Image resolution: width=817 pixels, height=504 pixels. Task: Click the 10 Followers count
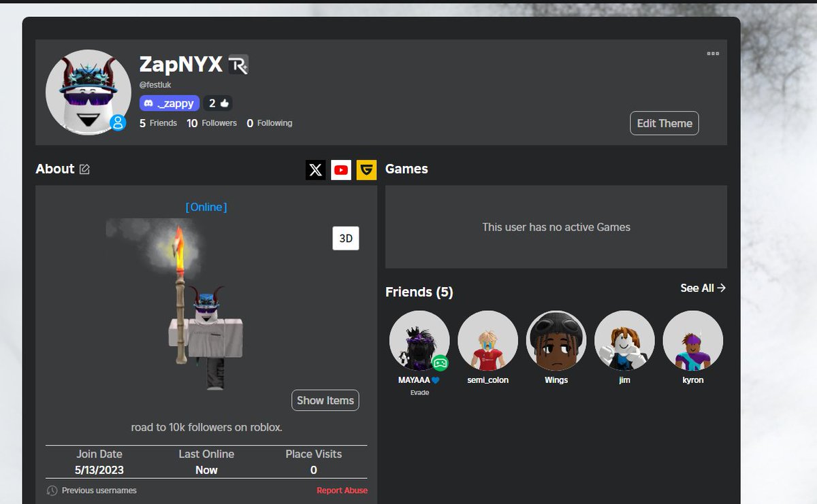(x=212, y=123)
